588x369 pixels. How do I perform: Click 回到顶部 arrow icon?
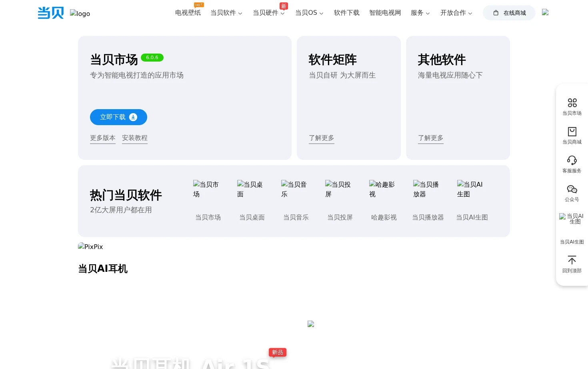click(572, 260)
